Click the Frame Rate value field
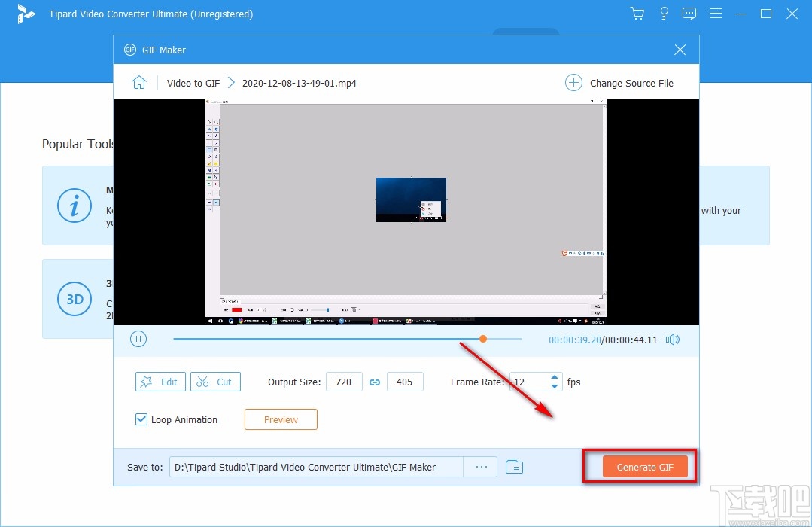Image resolution: width=812 pixels, height=527 pixels. pos(529,382)
